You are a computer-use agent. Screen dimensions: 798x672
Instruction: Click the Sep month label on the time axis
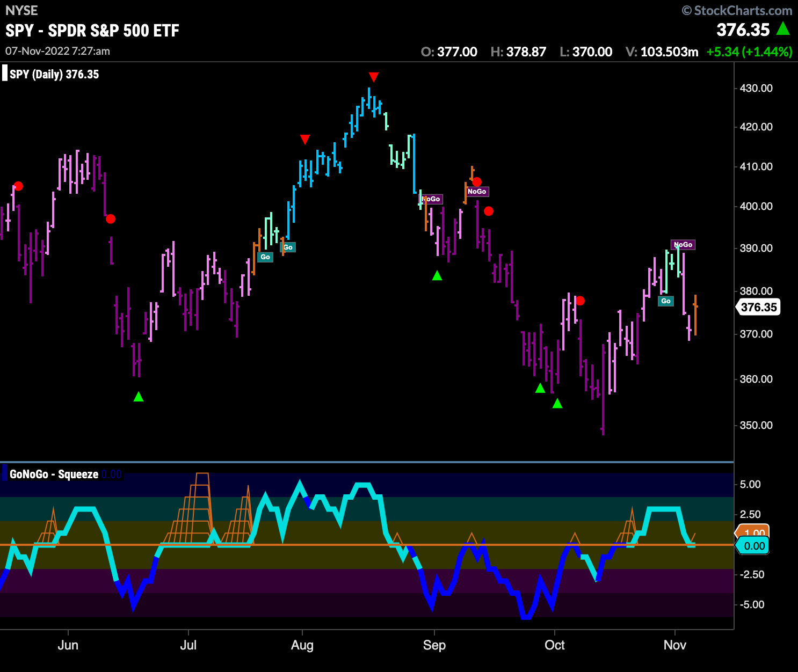pos(434,645)
